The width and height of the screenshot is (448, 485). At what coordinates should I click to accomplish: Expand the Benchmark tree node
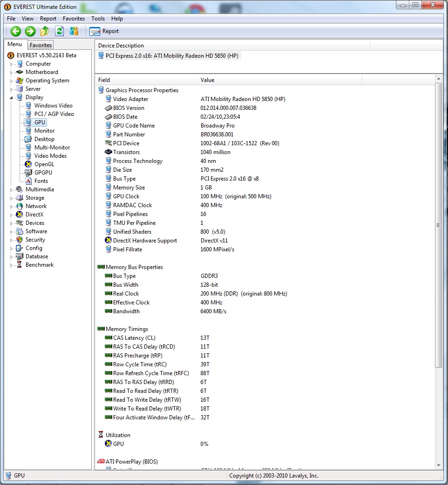[x=12, y=265]
